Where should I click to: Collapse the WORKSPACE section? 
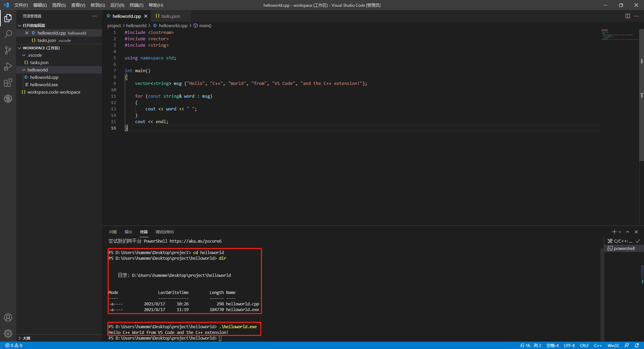(59, 48)
